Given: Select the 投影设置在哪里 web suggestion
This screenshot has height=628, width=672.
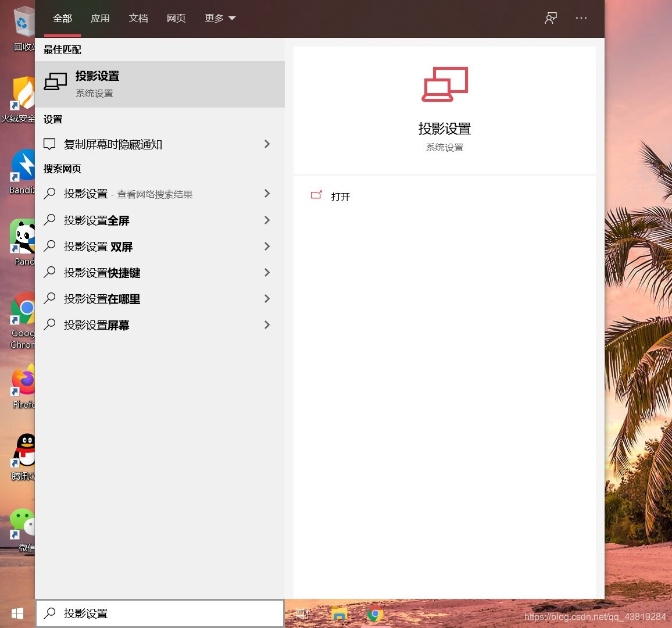Looking at the screenshot, I should [160, 299].
